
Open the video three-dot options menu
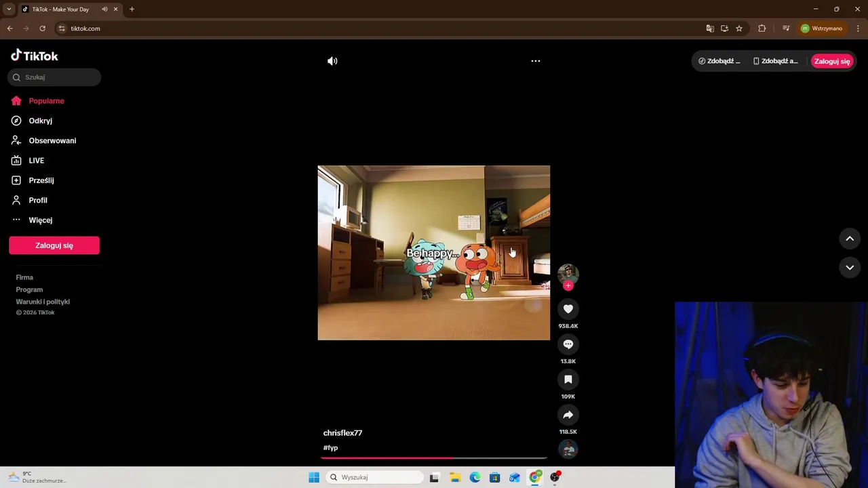coord(536,61)
